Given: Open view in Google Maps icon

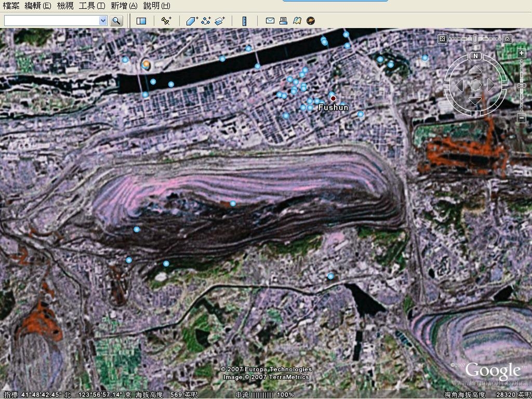Looking at the screenshot, I should pyautogui.click(x=297, y=21).
